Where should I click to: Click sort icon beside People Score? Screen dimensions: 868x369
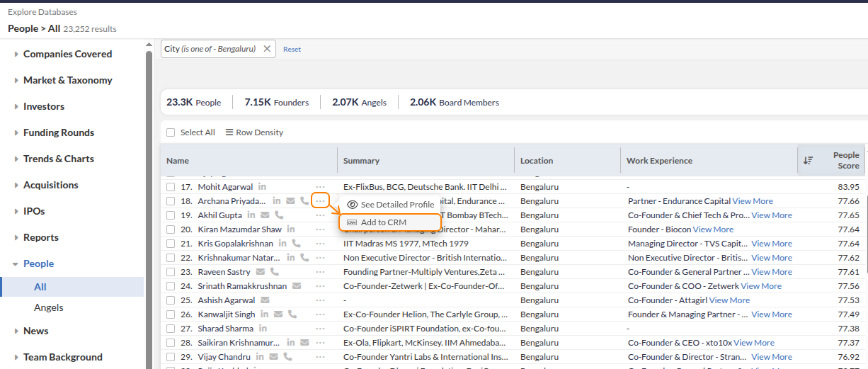pyautogui.click(x=808, y=161)
